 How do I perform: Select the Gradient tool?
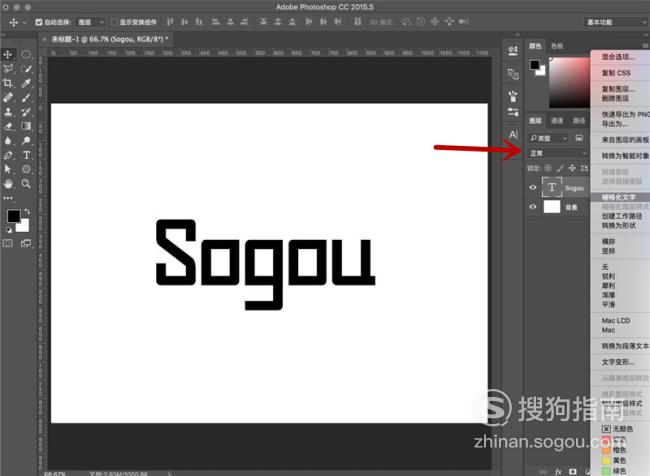point(26,126)
